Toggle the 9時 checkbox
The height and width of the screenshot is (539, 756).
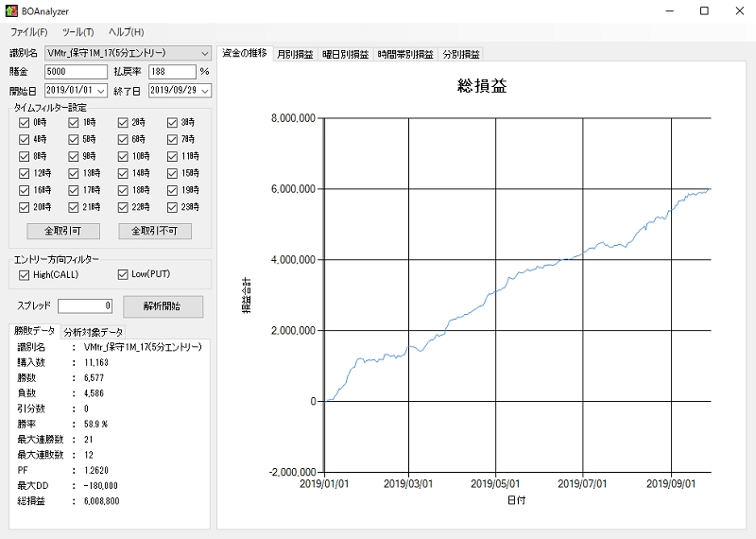coord(74,156)
